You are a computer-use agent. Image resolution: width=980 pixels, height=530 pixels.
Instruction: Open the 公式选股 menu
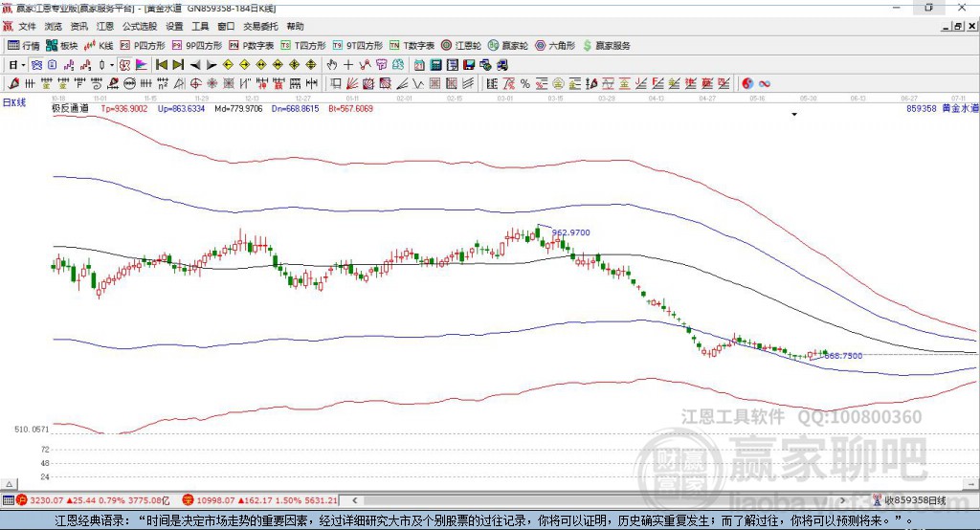[x=140, y=26]
